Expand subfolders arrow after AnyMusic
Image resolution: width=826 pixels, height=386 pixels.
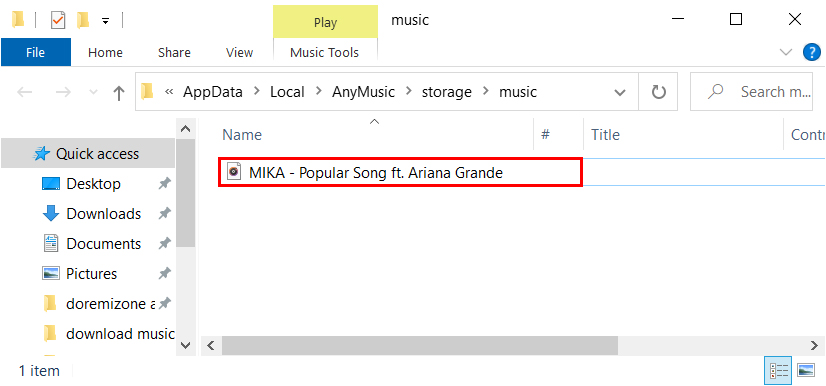click(x=409, y=92)
